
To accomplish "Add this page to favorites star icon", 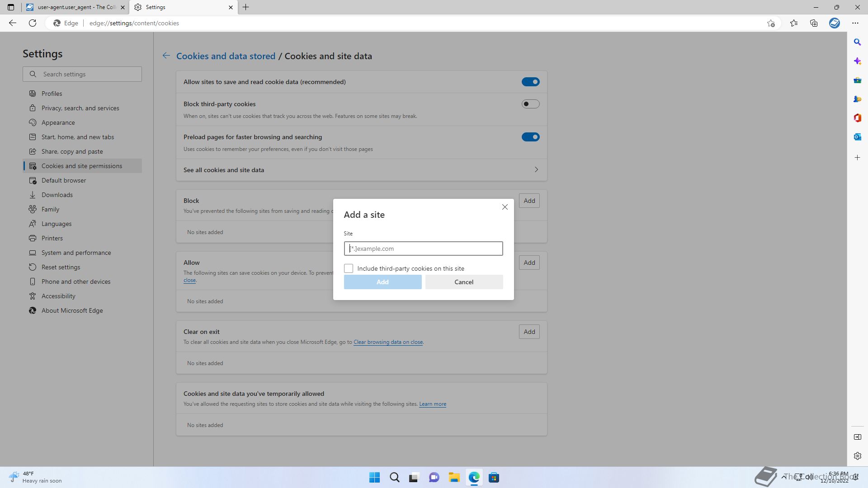I will click(x=771, y=23).
